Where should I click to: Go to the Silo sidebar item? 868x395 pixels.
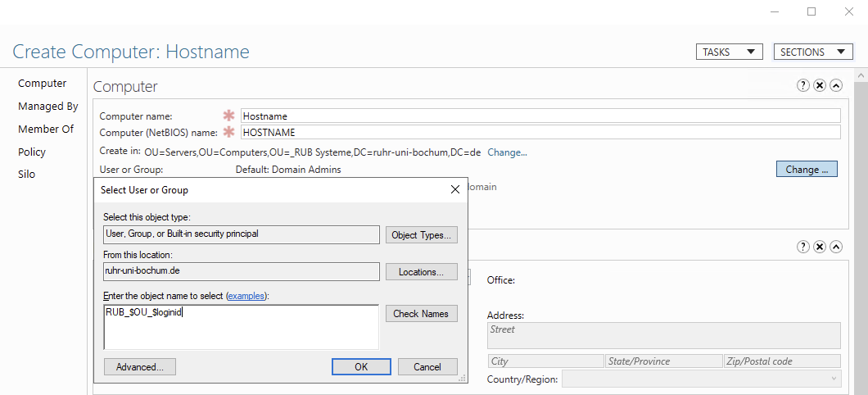[26, 174]
